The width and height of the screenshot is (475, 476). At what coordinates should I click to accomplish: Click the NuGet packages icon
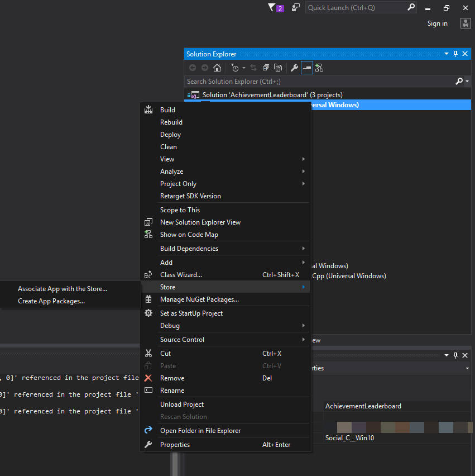click(148, 299)
